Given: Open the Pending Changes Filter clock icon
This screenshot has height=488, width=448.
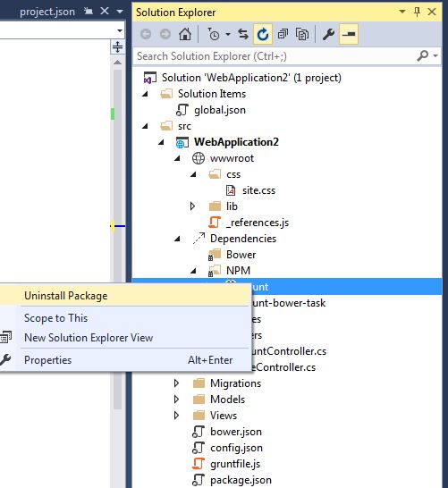Looking at the screenshot, I should (214, 34).
